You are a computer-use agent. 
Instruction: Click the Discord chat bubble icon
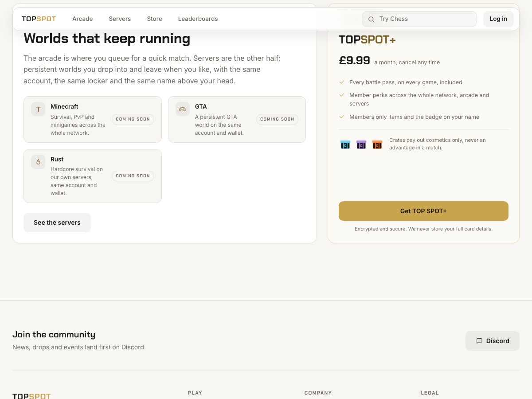coord(479,341)
